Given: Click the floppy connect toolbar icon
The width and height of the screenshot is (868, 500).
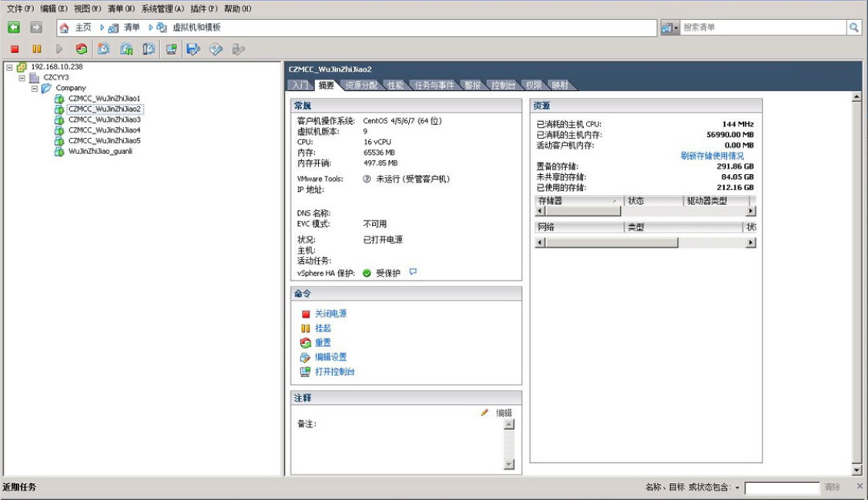Looking at the screenshot, I should point(193,49).
